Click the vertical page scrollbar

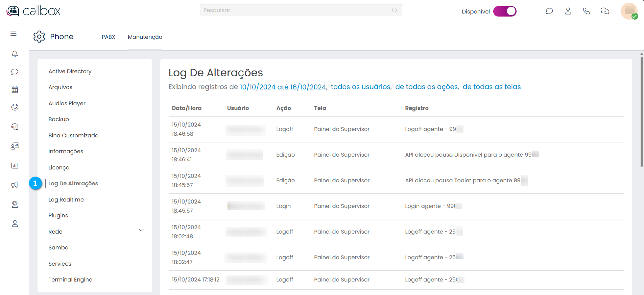pyautogui.click(x=641, y=111)
